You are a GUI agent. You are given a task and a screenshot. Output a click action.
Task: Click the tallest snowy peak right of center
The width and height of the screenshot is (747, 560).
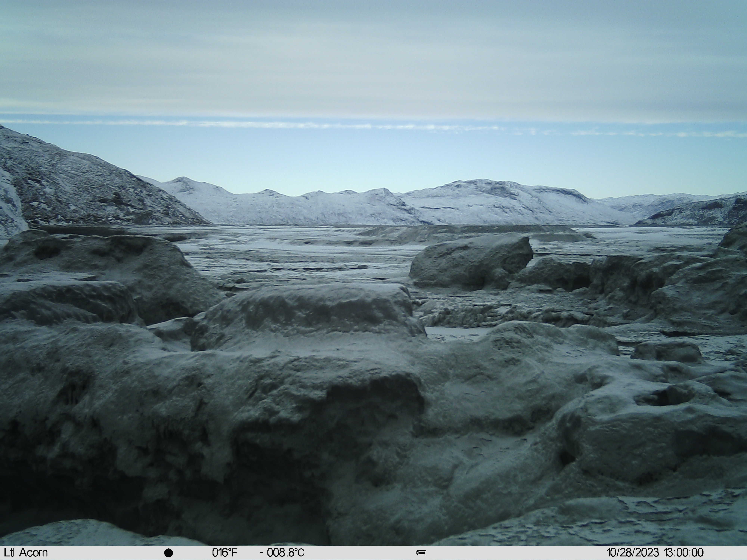click(x=490, y=199)
